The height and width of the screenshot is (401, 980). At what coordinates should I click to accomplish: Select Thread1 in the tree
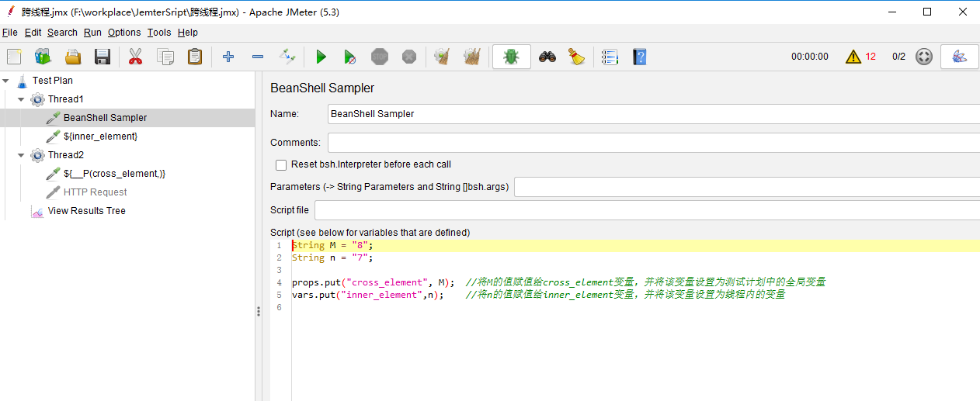[x=65, y=99]
